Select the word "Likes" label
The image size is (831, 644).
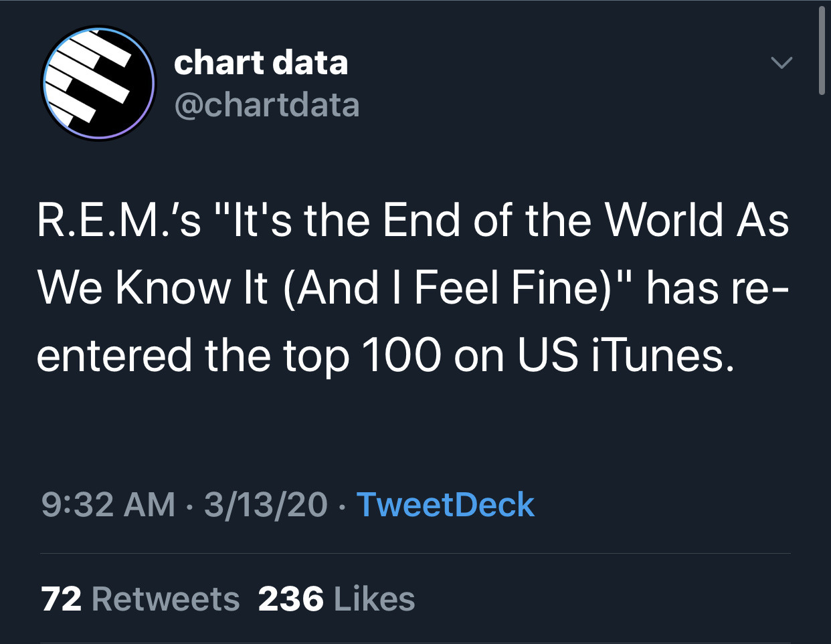(x=374, y=599)
